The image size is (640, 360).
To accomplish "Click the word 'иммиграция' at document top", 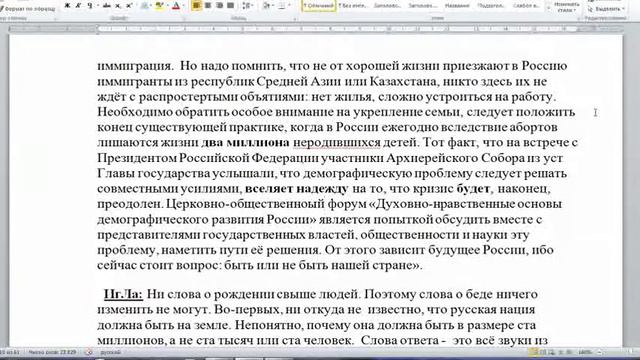I will point(134,66).
